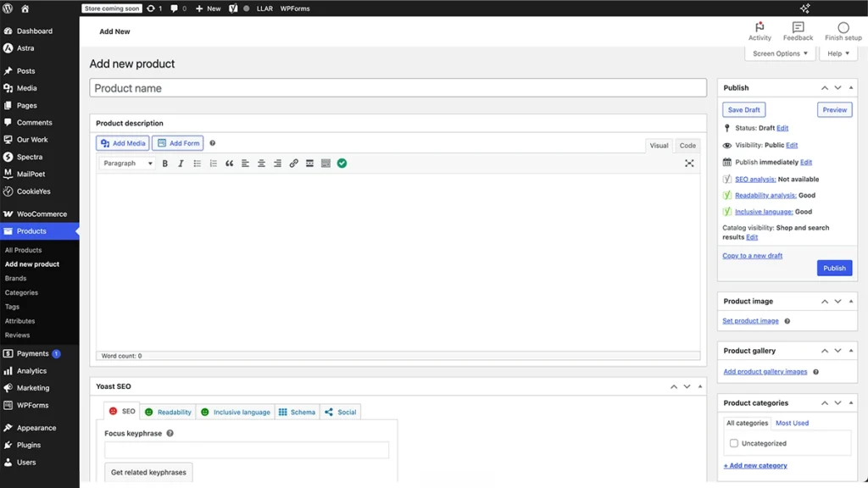868x488 pixels.
Task: Insert or edit link
Action: pyautogui.click(x=293, y=164)
